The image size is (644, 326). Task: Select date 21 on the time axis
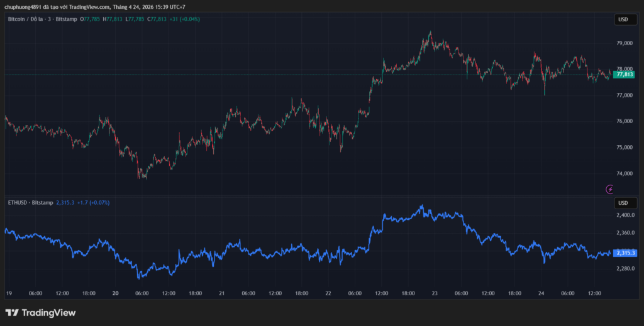(221, 293)
